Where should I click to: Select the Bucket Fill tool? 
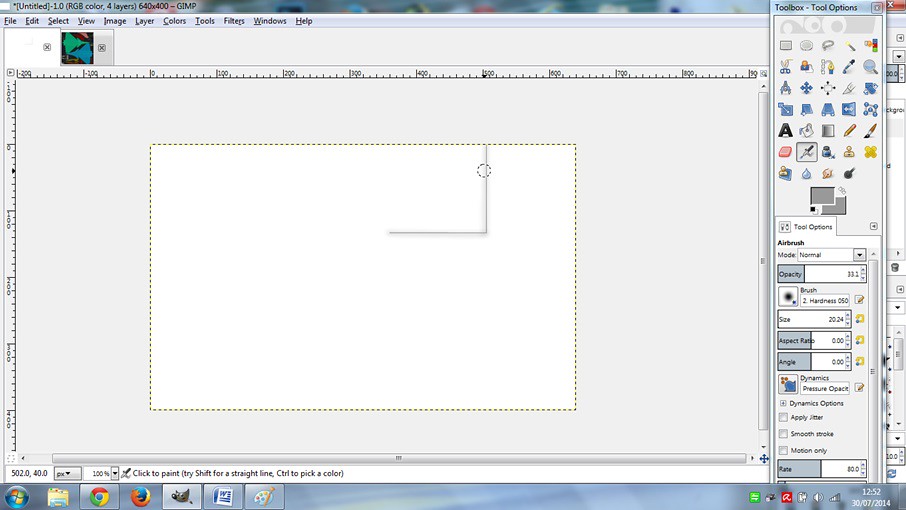point(807,131)
